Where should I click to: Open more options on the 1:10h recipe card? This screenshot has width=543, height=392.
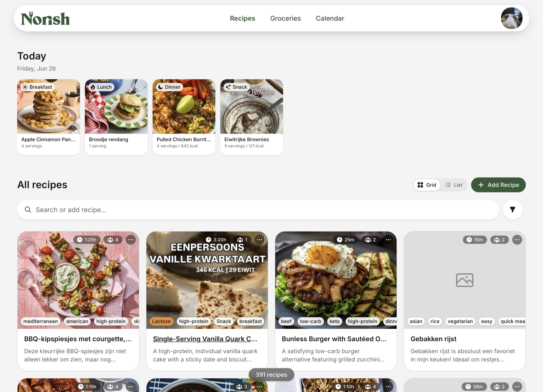(x=388, y=387)
